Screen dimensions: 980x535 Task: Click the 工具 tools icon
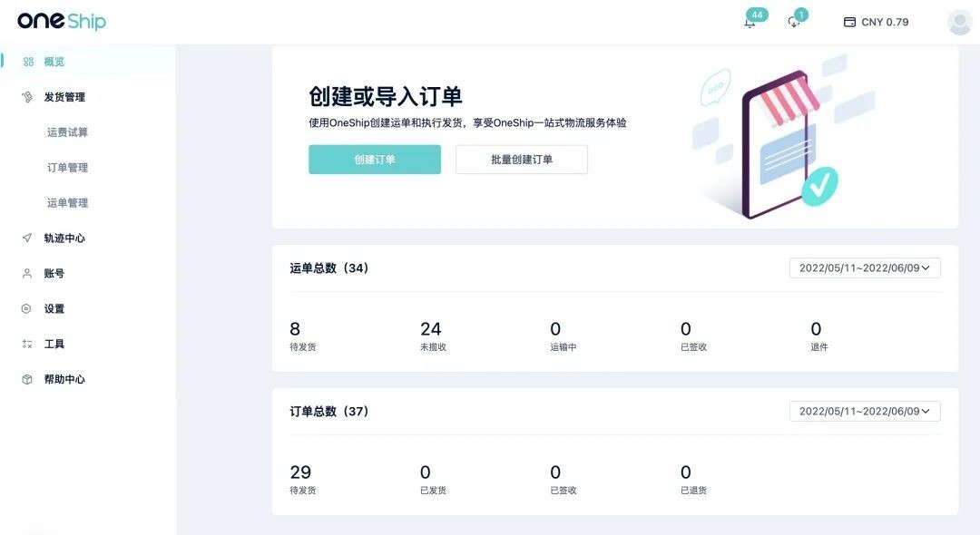tap(27, 344)
